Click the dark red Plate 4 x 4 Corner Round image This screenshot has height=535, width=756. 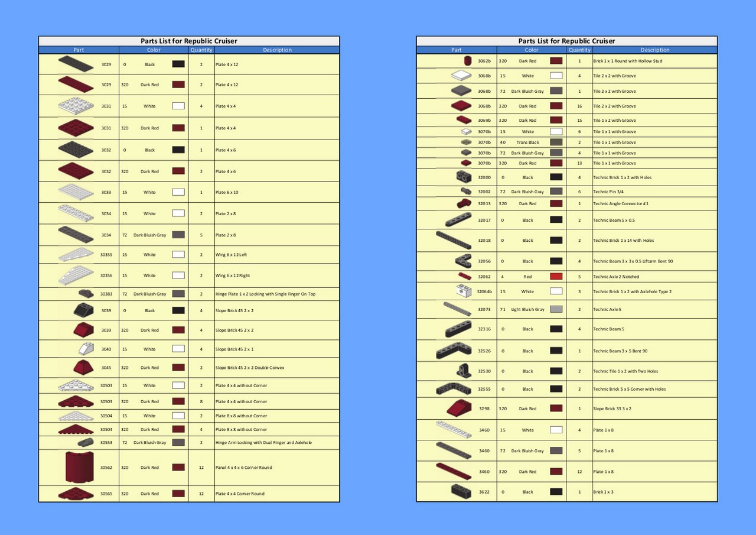[76, 494]
